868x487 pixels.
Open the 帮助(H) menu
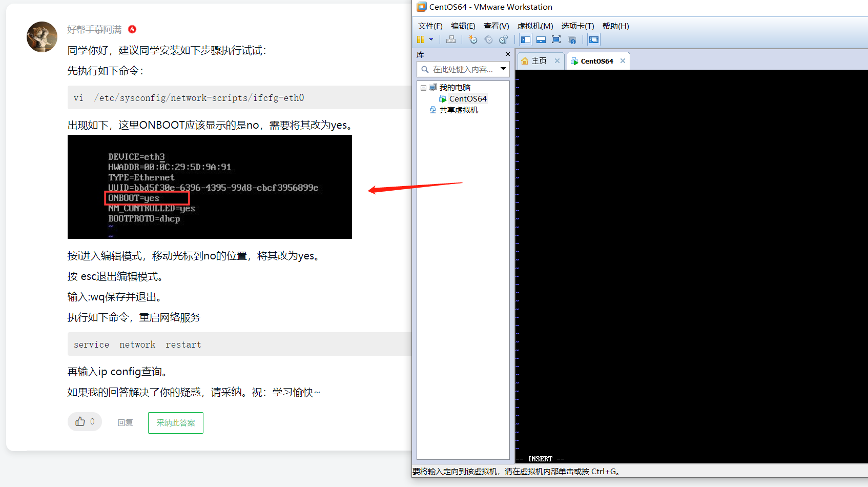point(615,26)
